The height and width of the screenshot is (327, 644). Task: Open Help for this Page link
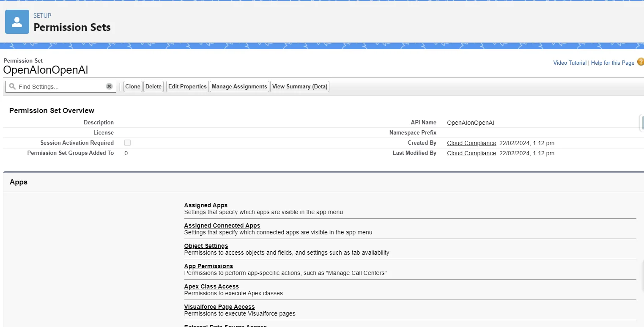(x=612, y=63)
